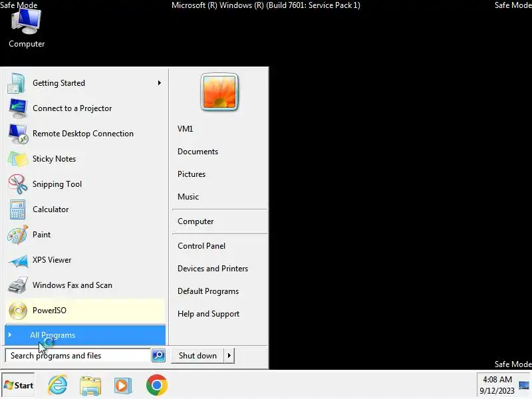Click the user account flower picture
The image size is (532, 399).
coord(219,92)
